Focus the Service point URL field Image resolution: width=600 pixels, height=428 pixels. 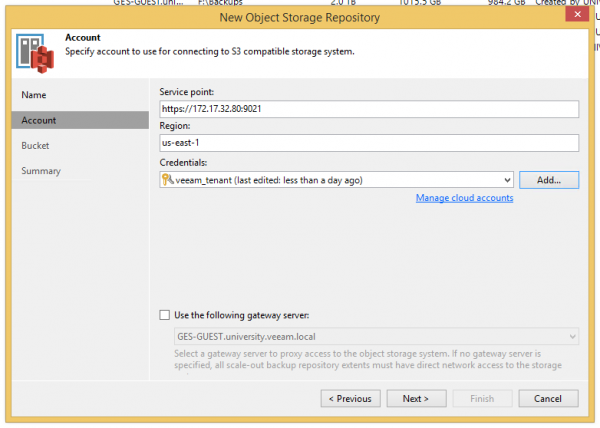[369, 110]
